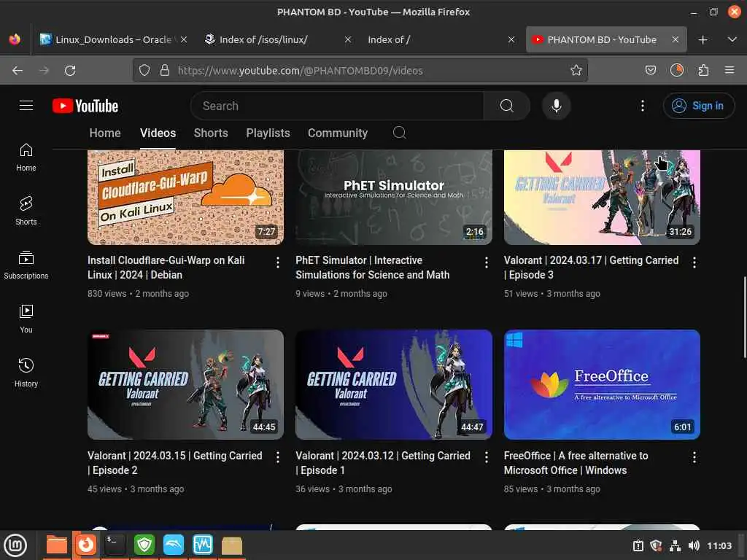Image resolution: width=747 pixels, height=560 pixels.
Task: Open Home in the left sidebar
Action: click(26, 157)
